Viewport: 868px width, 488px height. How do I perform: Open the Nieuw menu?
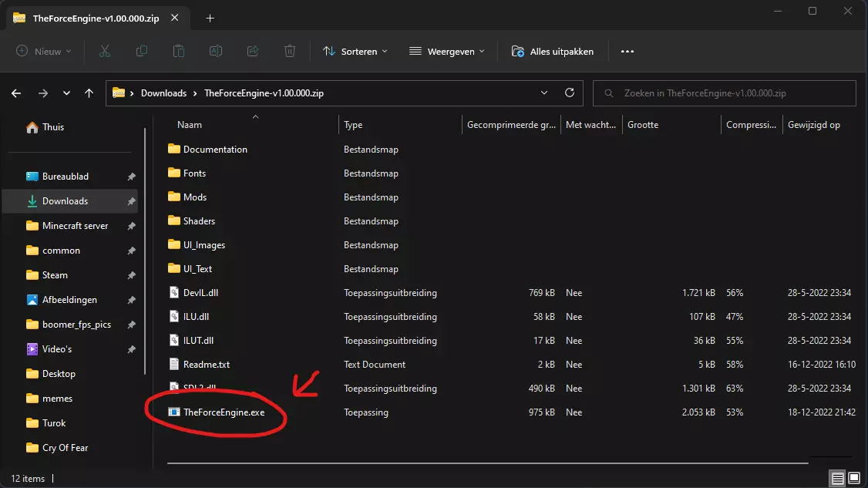[x=44, y=52]
